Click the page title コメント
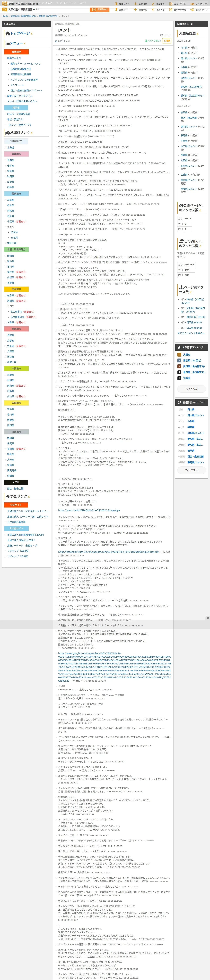The width and height of the screenshot is (210, 980). pyautogui.click(x=63, y=30)
